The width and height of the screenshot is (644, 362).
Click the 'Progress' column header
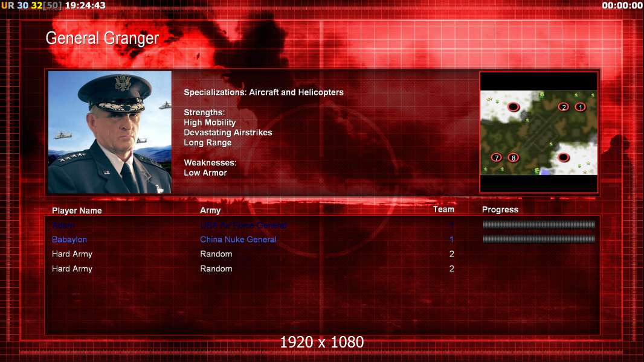[500, 210]
